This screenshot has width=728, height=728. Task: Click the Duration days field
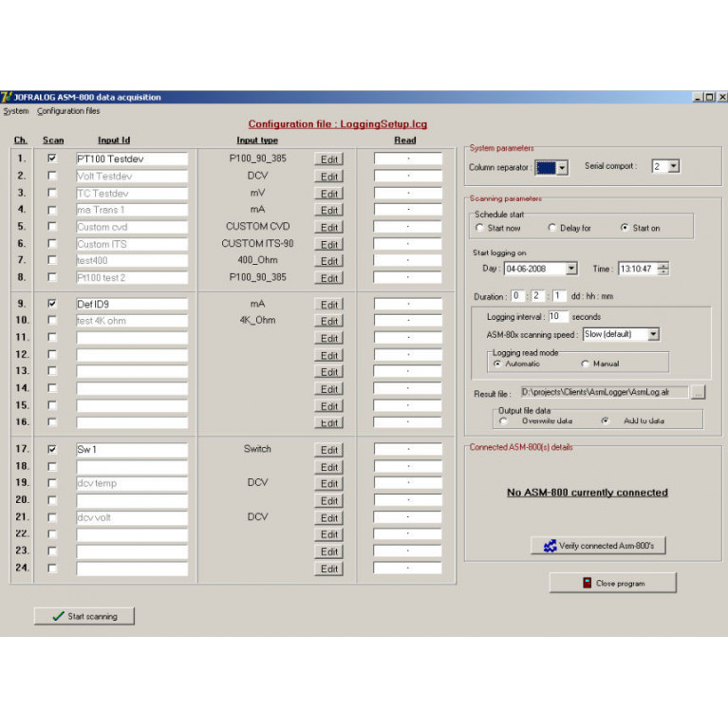(x=517, y=296)
